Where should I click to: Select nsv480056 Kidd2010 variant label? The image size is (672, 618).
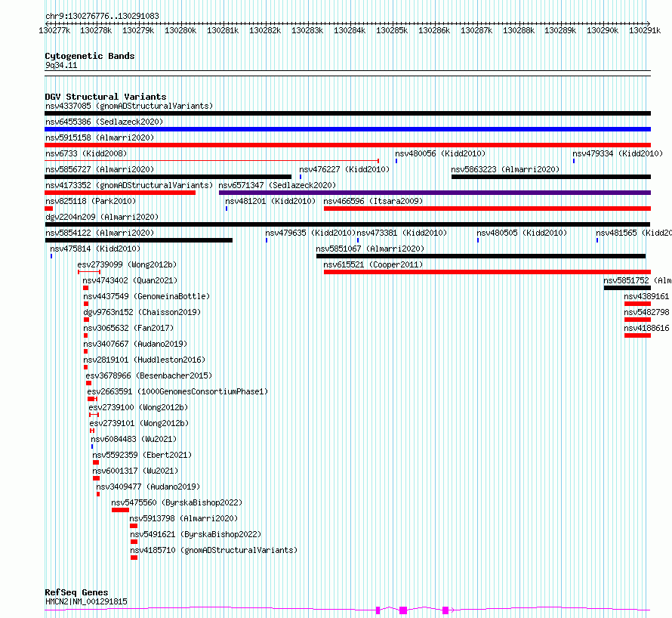440,153
